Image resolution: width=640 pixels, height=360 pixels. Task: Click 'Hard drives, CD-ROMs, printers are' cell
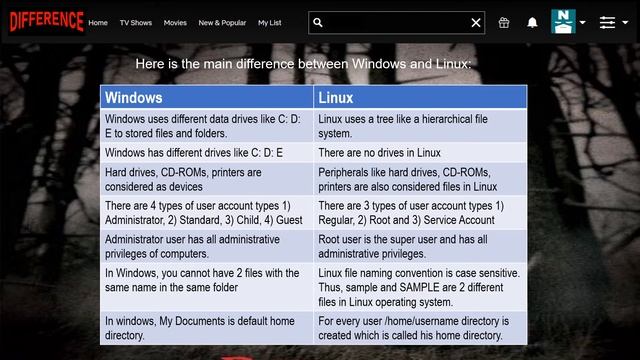(207, 179)
